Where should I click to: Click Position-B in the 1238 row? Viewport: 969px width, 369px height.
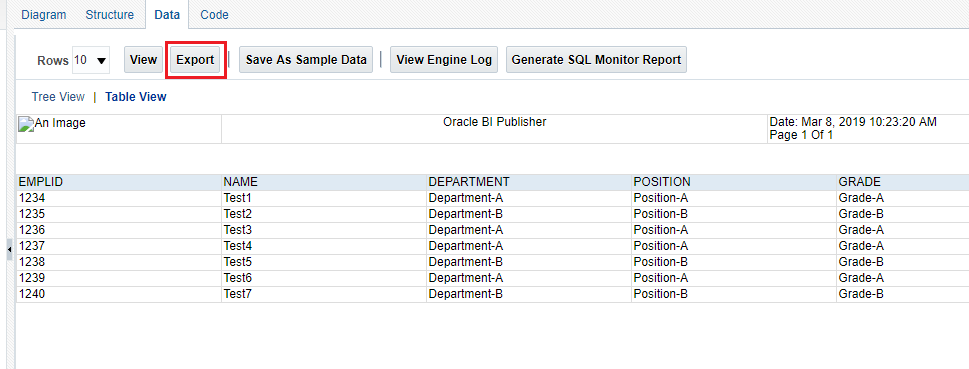tap(734, 262)
